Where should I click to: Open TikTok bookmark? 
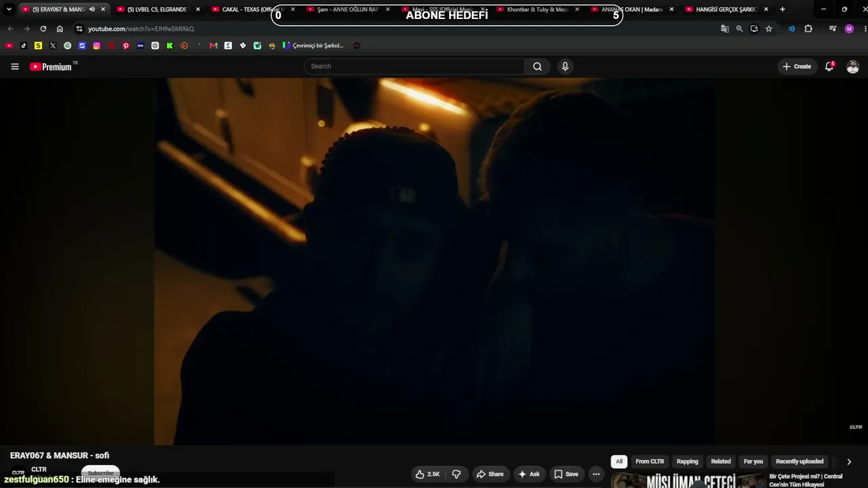point(24,45)
